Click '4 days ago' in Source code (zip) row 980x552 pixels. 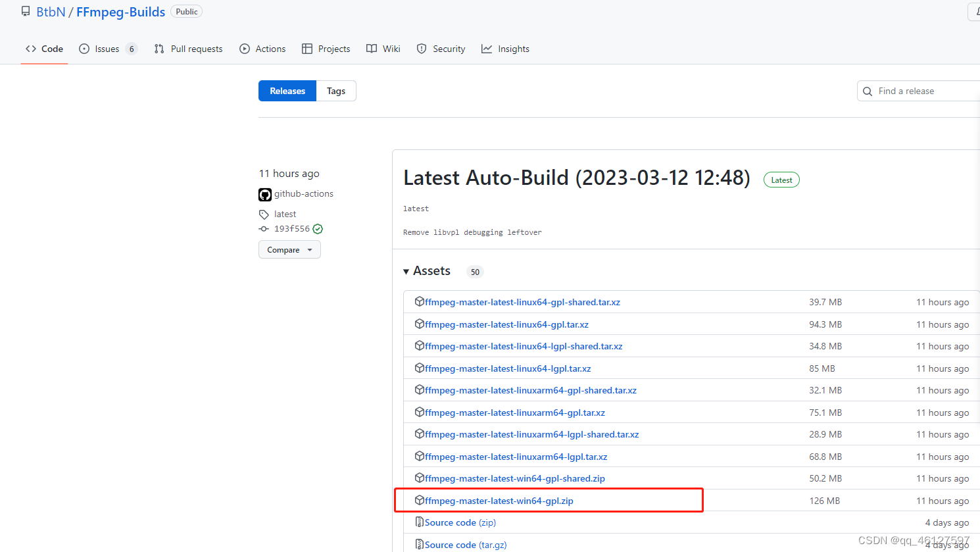click(947, 522)
